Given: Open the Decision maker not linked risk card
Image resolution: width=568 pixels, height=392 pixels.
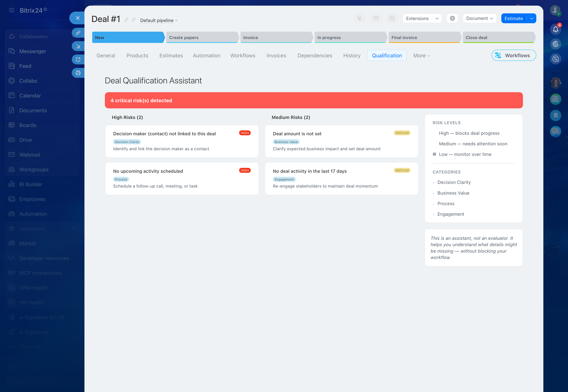Looking at the screenshot, I should pyautogui.click(x=182, y=141).
